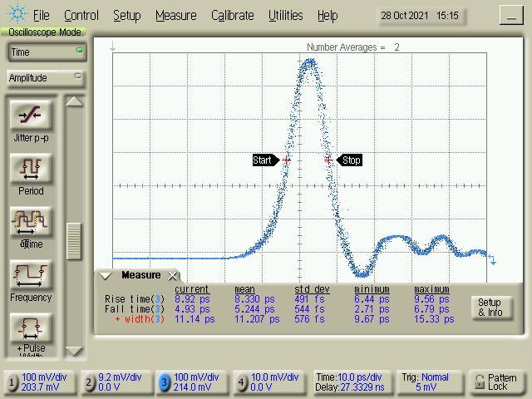This screenshot has width=532, height=399.
Task: Toggle channel 3 display
Action: [165, 382]
